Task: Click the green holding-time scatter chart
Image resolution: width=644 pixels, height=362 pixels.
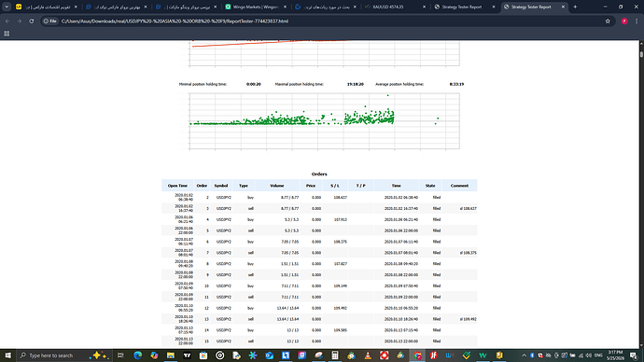Action: click(324, 121)
